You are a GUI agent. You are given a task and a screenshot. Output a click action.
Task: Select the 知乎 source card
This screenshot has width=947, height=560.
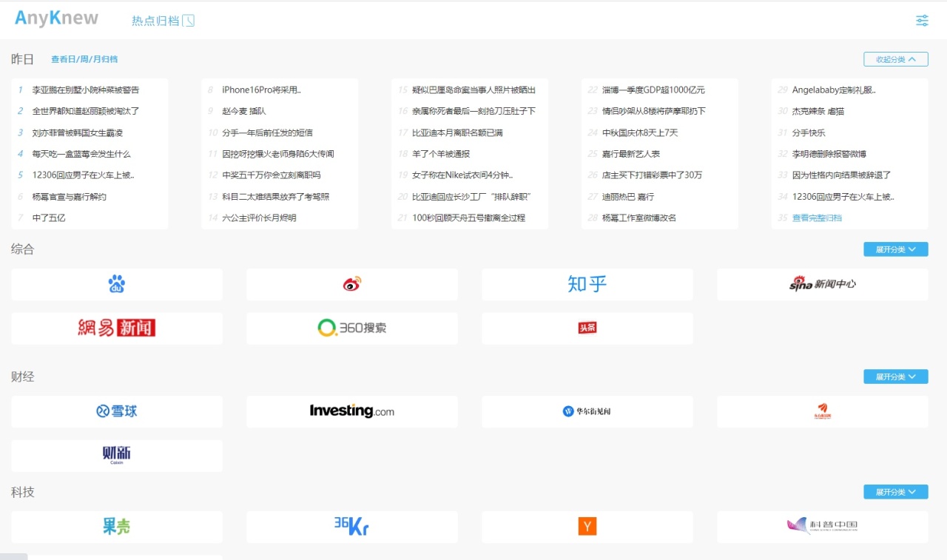point(587,284)
